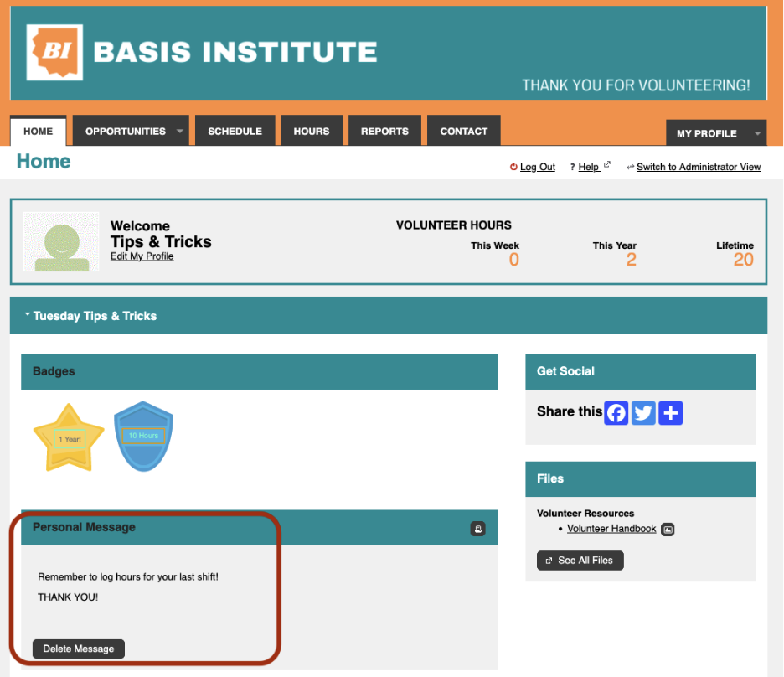This screenshot has width=784, height=677.
Task: Share via the Twitter icon
Action: pos(643,413)
